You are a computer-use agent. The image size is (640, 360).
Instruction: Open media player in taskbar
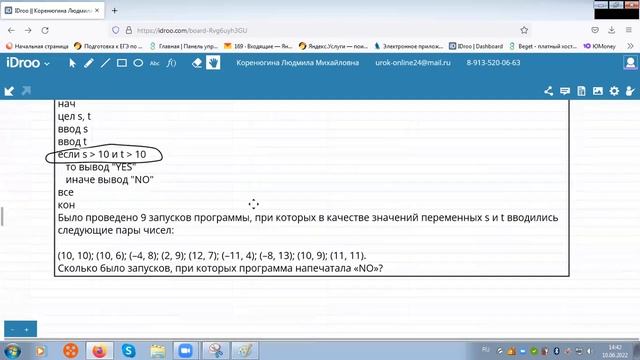pyautogui.click(x=41, y=351)
